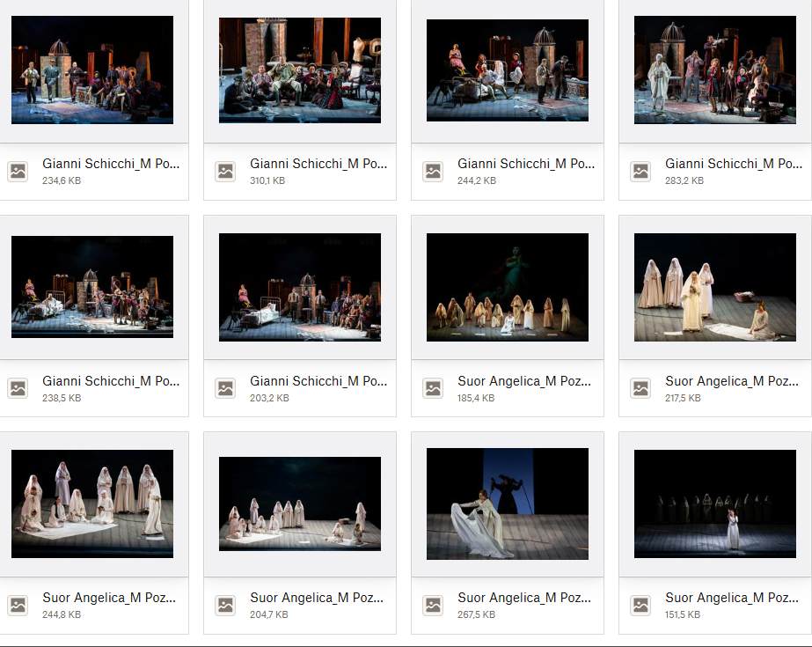812x647 pixels.
Task: Click the image icon beside the 234,6 KB file
Action: (18, 171)
